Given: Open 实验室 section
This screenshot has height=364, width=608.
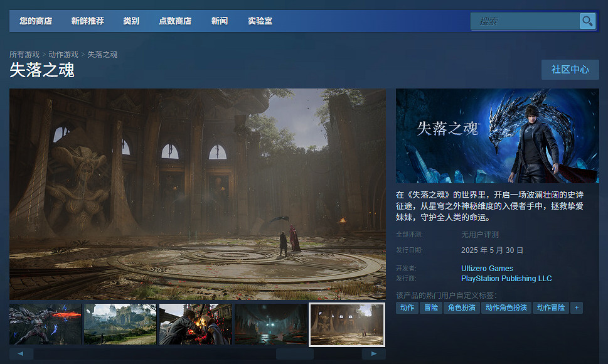Looking at the screenshot, I should tap(260, 21).
